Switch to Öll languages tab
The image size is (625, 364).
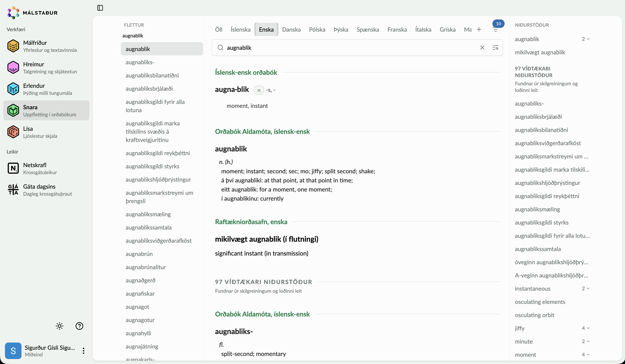(219, 30)
